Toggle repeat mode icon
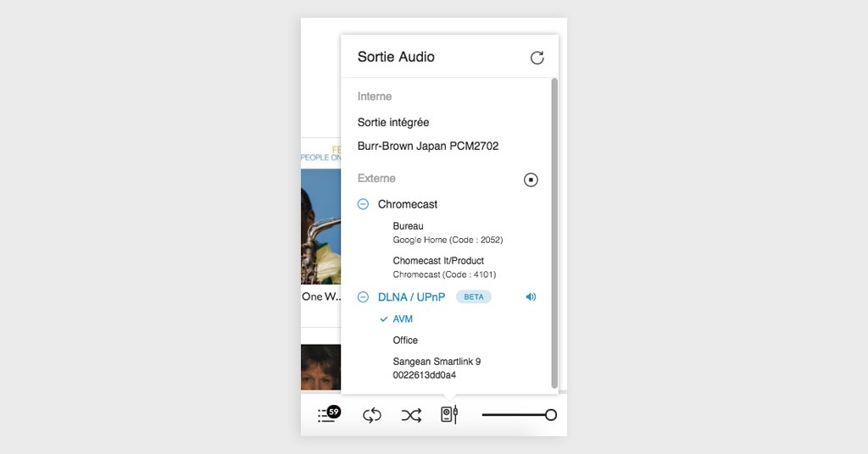 pyautogui.click(x=372, y=415)
